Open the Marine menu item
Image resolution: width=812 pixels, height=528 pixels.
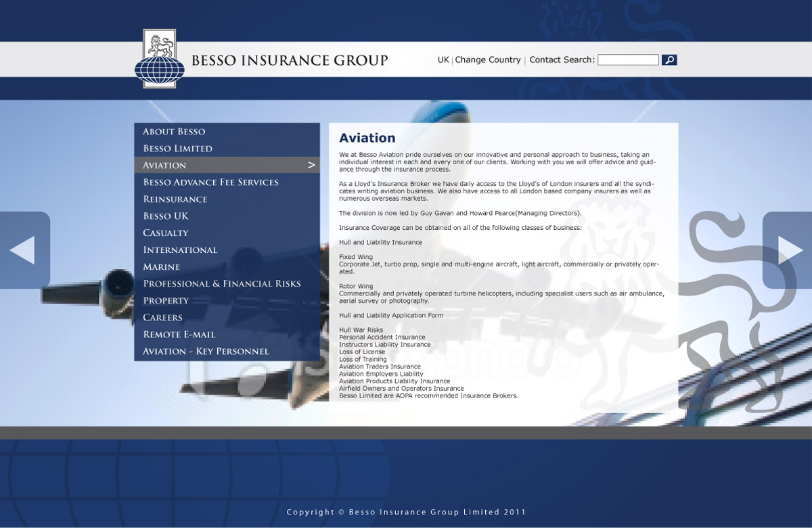coord(162,266)
